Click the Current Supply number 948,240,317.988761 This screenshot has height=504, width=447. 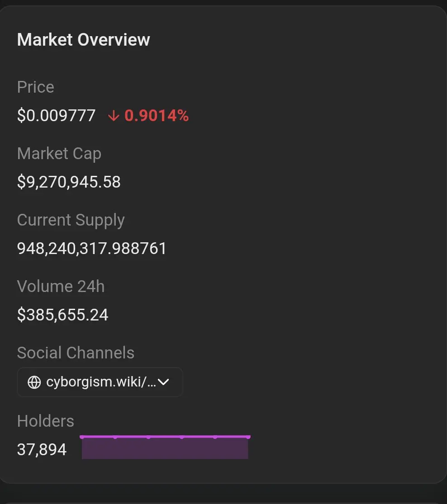pos(92,249)
